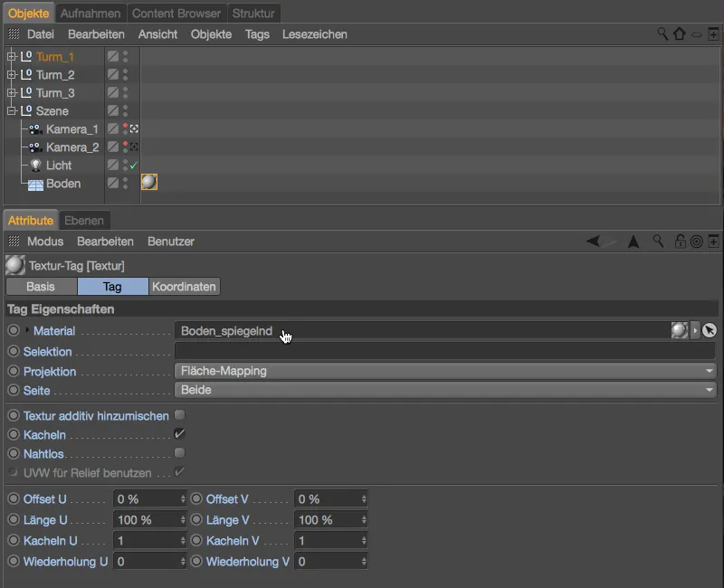Click target circle icon in Attribute manager
The width and height of the screenshot is (724, 588).
696,242
